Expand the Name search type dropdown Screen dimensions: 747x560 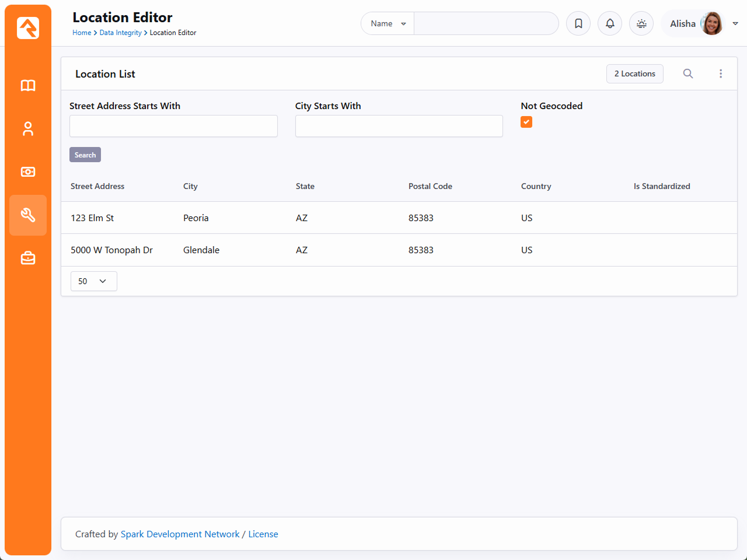pos(388,23)
